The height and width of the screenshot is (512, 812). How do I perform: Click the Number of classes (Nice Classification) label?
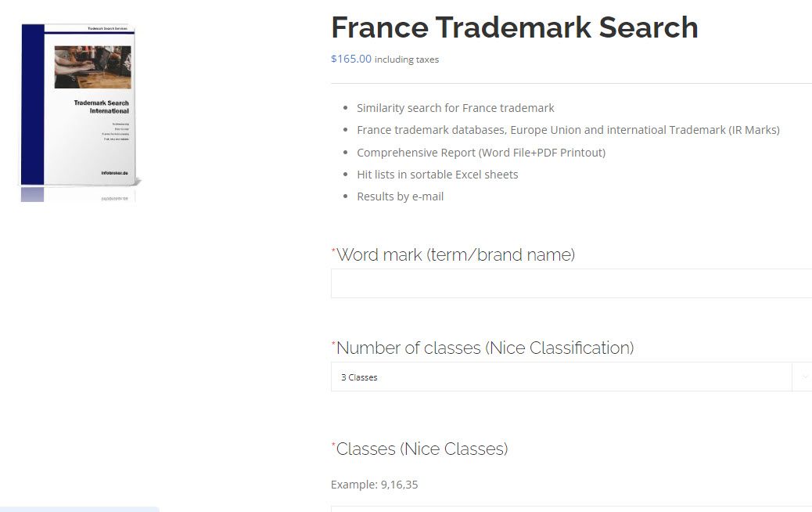(x=483, y=348)
